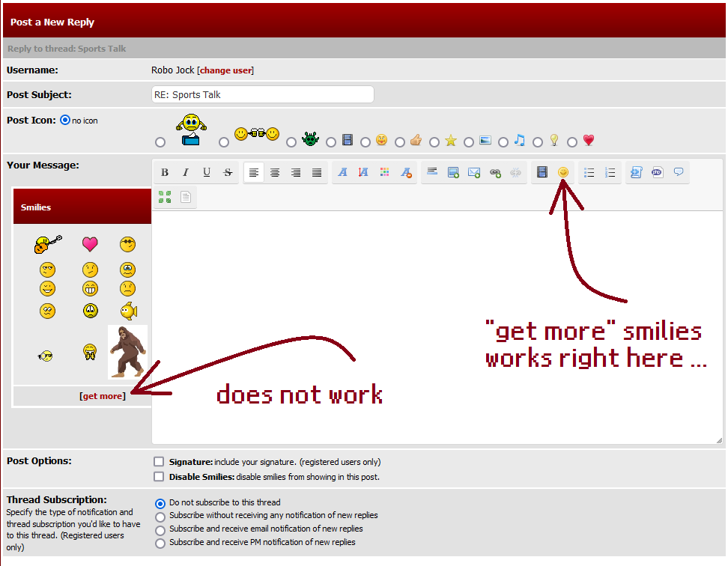Toggle bold formatting in editor toolbar
The height and width of the screenshot is (566, 728).
coord(165,173)
